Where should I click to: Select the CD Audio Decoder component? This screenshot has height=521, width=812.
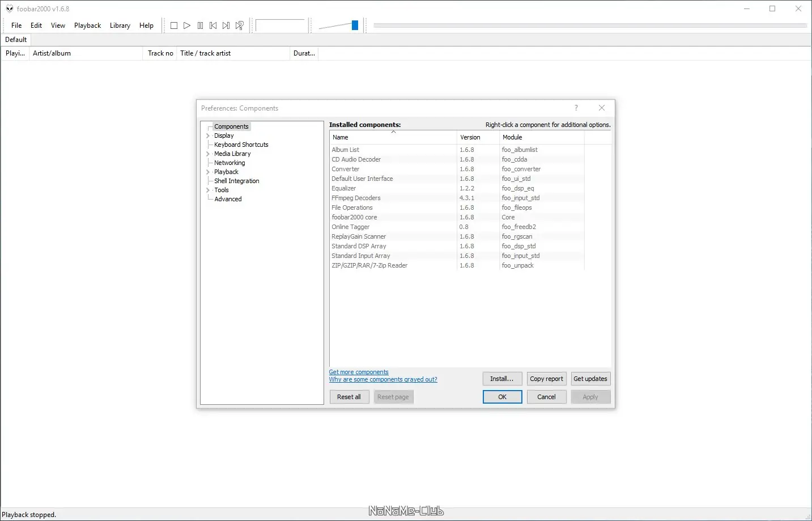pyautogui.click(x=457, y=159)
